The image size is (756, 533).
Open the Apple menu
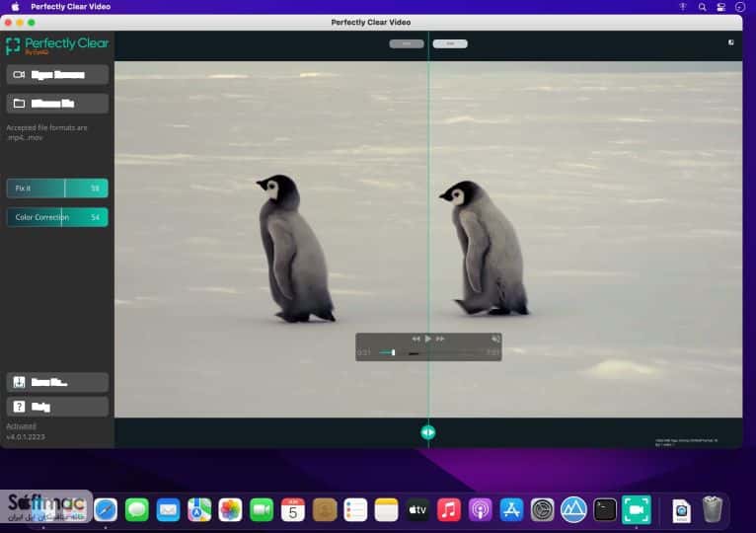15,7
